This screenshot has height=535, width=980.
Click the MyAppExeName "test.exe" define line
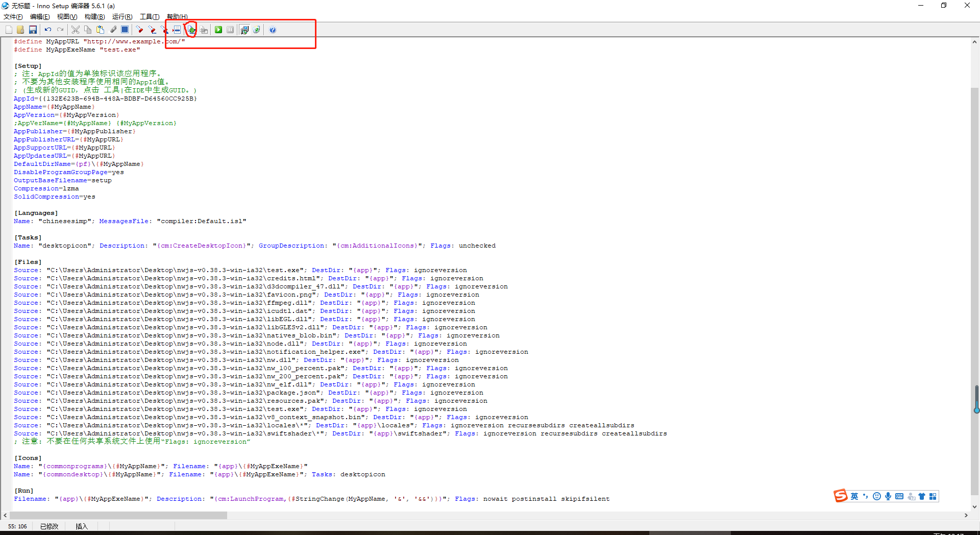[x=77, y=50]
